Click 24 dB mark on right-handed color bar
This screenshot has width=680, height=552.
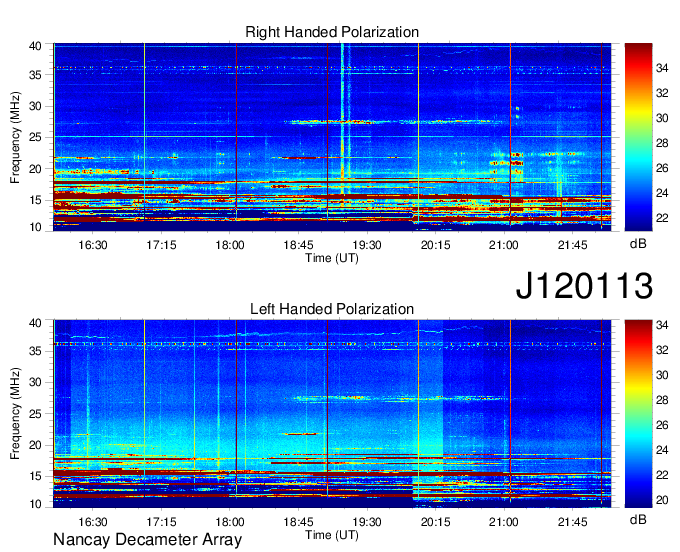[x=662, y=193]
